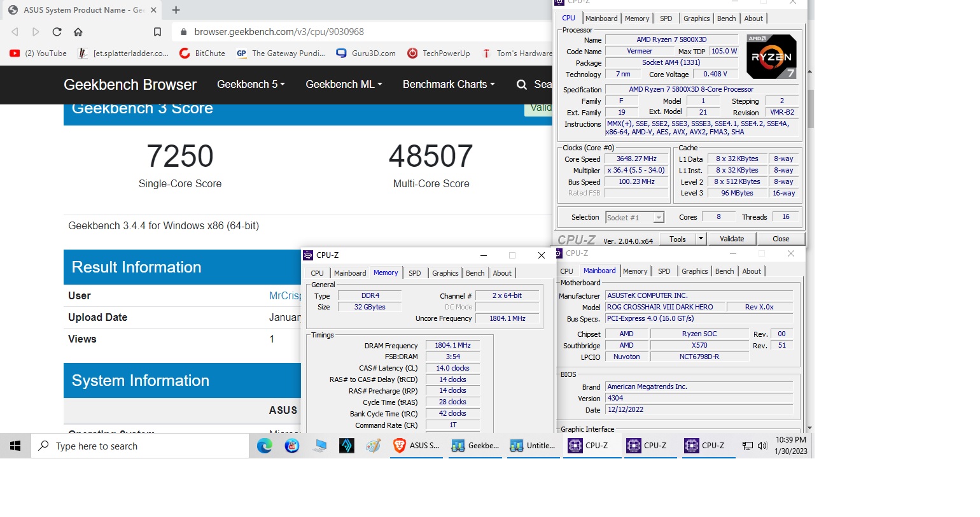
Task: Launch Microsoft Edge from taskbar
Action: 265,446
